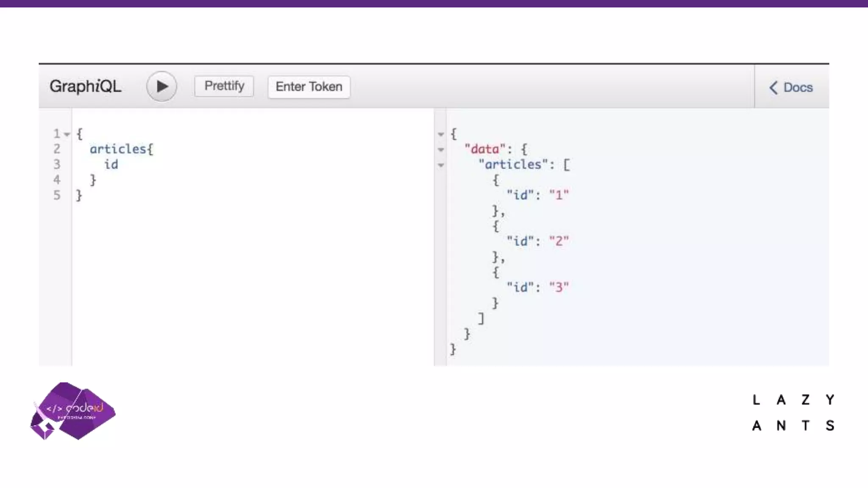Click the articles field in the query editor
The width and height of the screenshot is (868, 488).
point(118,149)
